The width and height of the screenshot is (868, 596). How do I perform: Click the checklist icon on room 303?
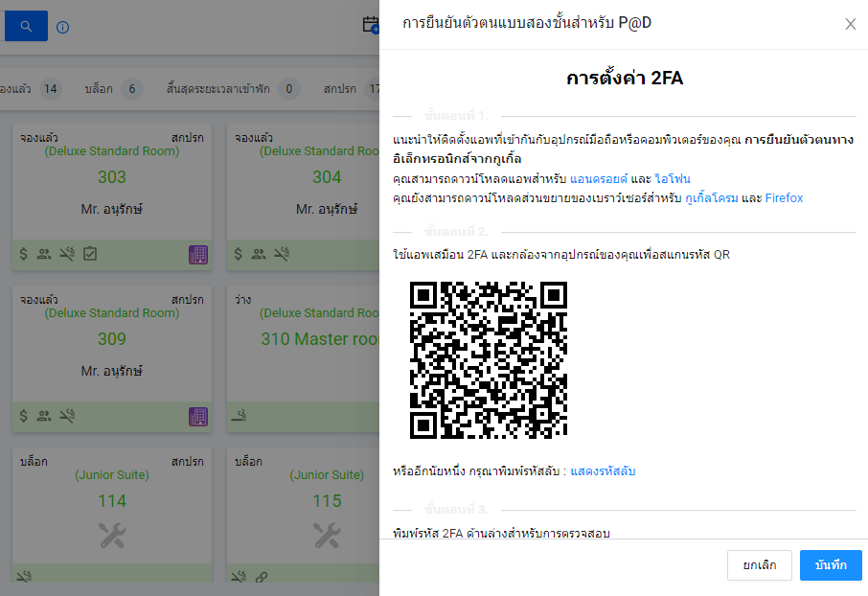[x=90, y=254]
